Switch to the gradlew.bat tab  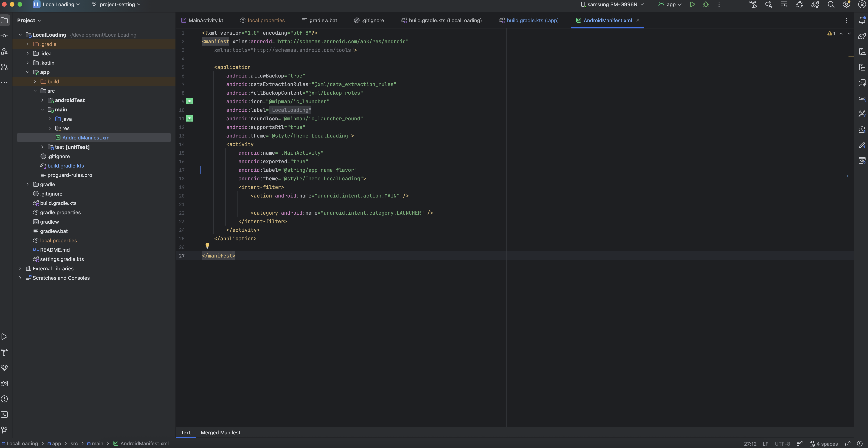tap(319, 20)
